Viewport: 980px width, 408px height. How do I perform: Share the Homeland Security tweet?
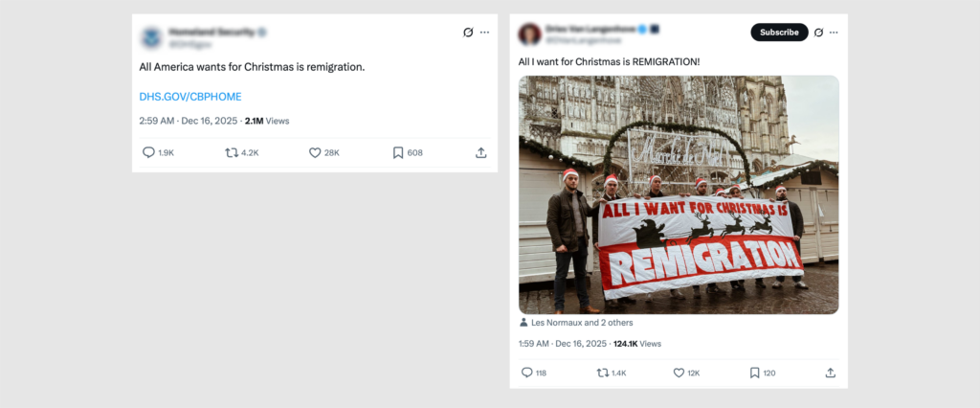[480, 152]
